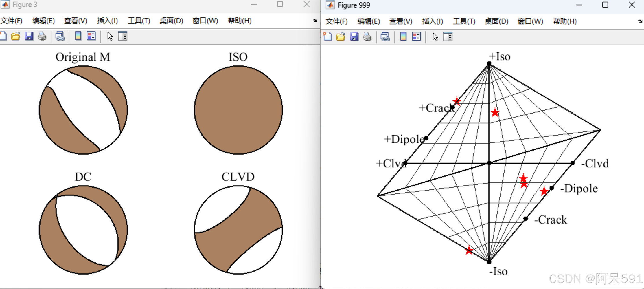Expand the menu overflow chevron in Figure 3

coord(314,20)
